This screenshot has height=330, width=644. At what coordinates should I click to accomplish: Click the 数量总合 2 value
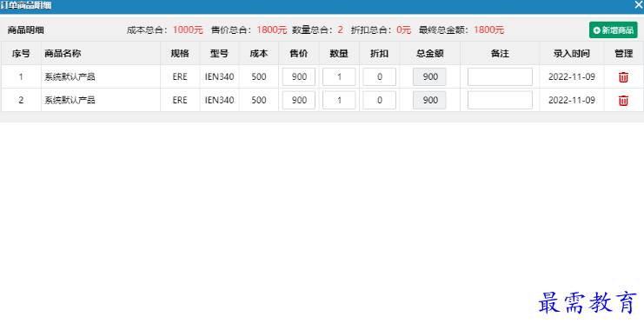(340, 30)
